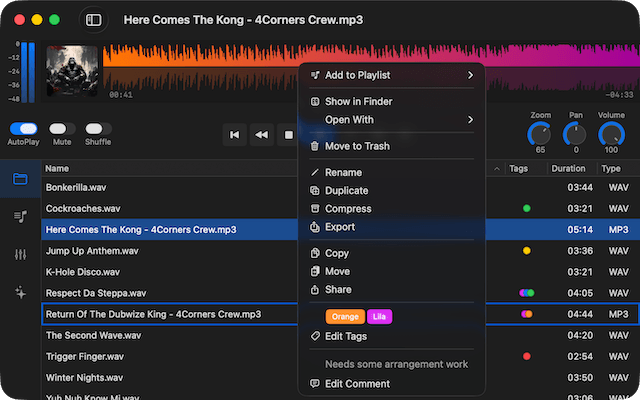
Task: Click the sort direction chevron in table header
Action: (497, 169)
